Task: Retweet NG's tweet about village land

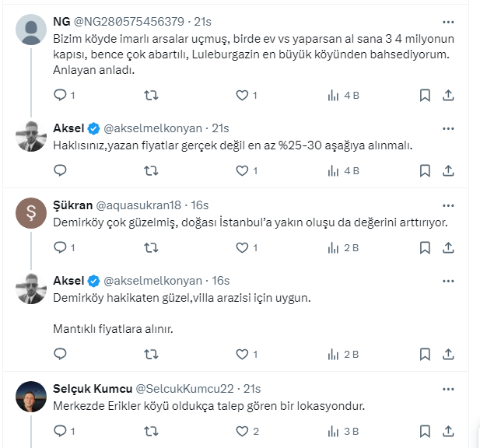Action: (x=152, y=96)
